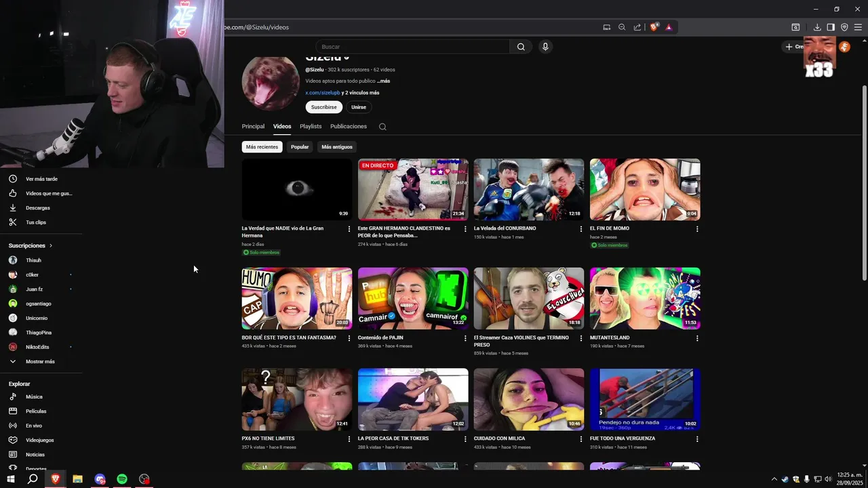
Task: Play La Verdad que NADIE vio thumbnail
Action: [297, 189]
